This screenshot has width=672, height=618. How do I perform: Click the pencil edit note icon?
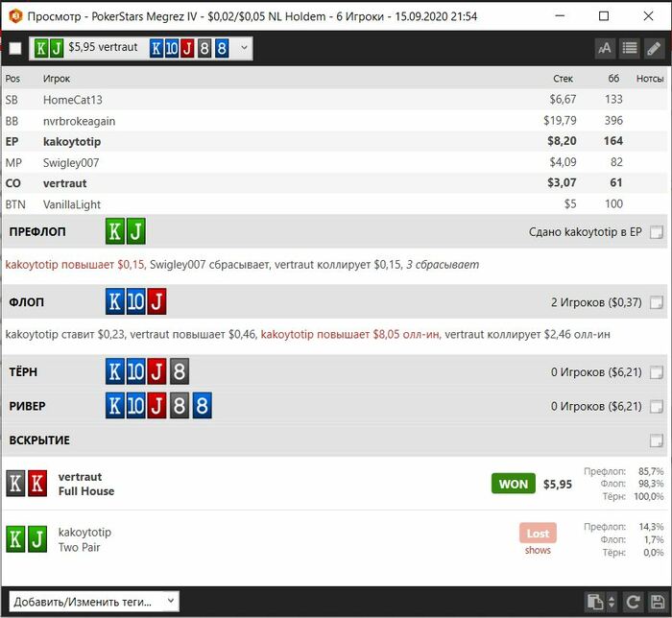(x=654, y=48)
